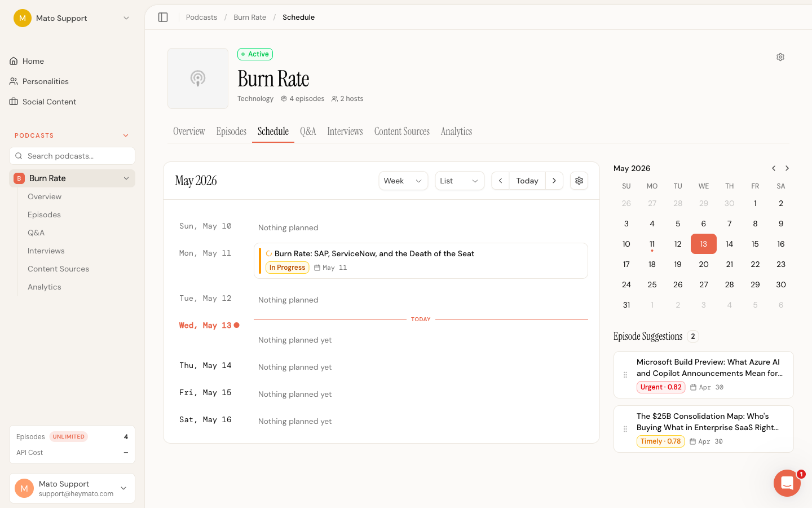Click the Timely 0.78 badge

(x=660, y=441)
